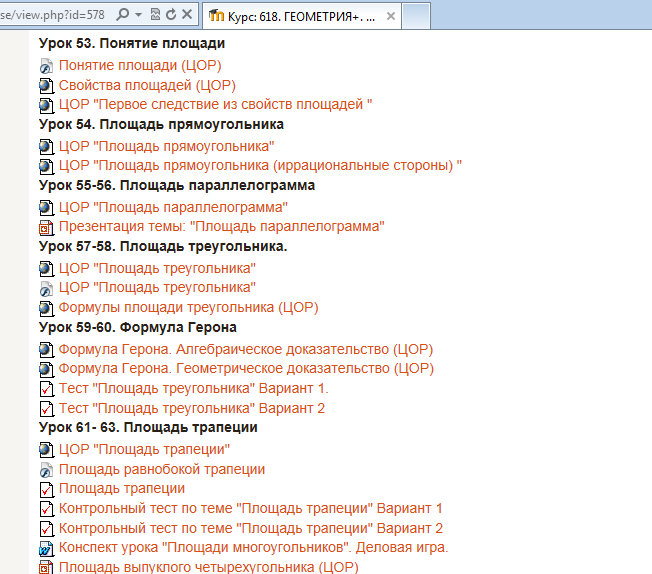Click heading 'Урок 53. Понятие площади'
Viewport: 652px width, 574px height.
pos(132,43)
